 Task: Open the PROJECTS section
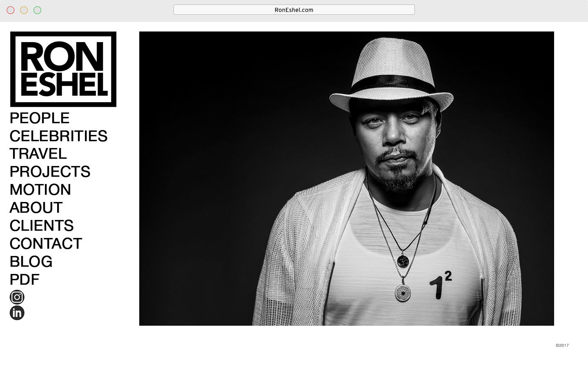[50, 172]
